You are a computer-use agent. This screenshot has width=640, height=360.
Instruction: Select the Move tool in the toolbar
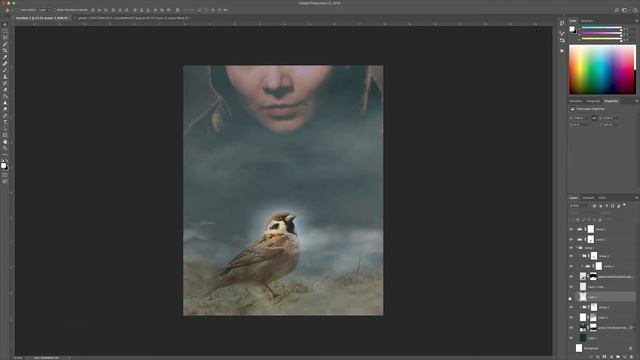5,24
